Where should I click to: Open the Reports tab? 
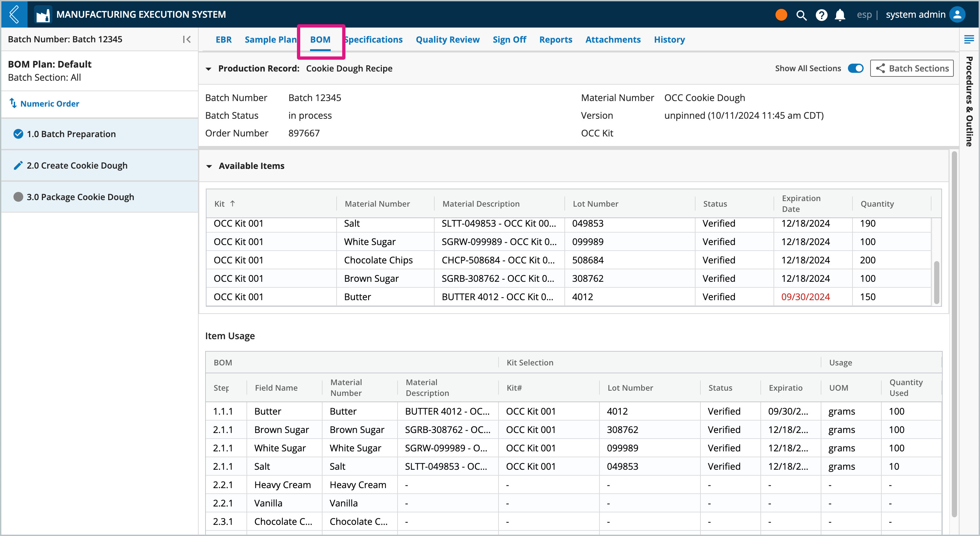click(x=556, y=39)
